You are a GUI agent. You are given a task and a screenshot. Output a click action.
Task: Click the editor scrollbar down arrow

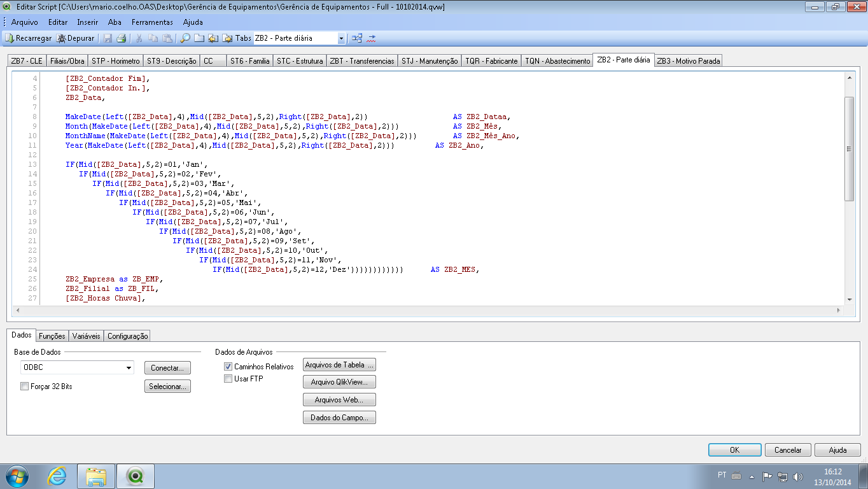tap(849, 299)
